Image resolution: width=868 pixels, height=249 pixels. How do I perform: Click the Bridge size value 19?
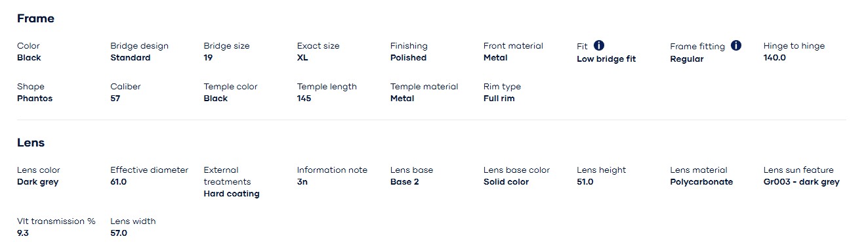(208, 58)
